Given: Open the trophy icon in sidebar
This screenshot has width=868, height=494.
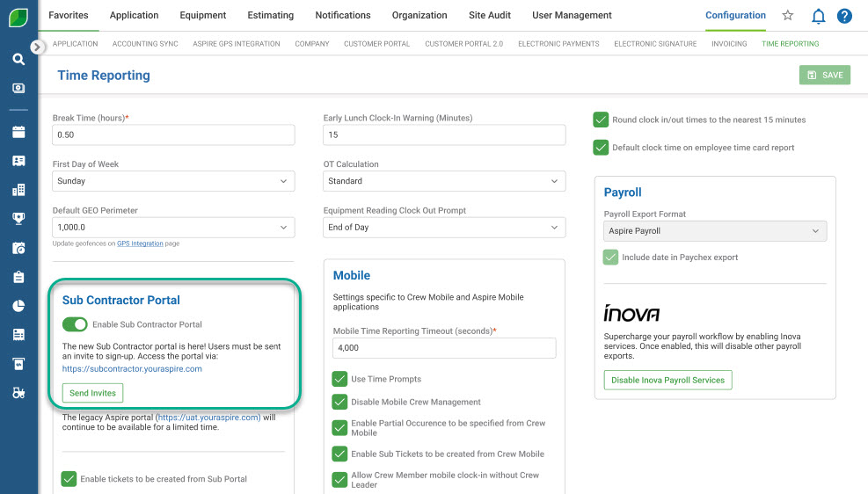Looking at the screenshot, I should [x=18, y=219].
